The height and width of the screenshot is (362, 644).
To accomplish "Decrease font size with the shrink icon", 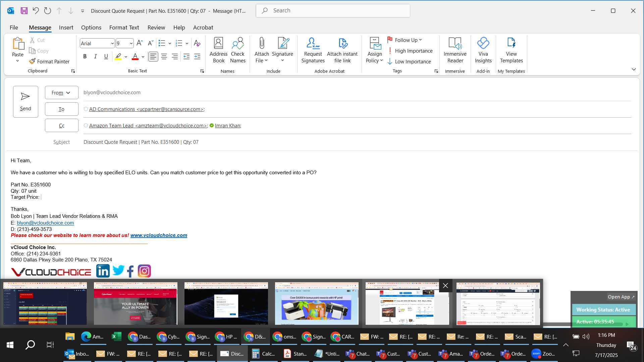I will tap(150, 43).
